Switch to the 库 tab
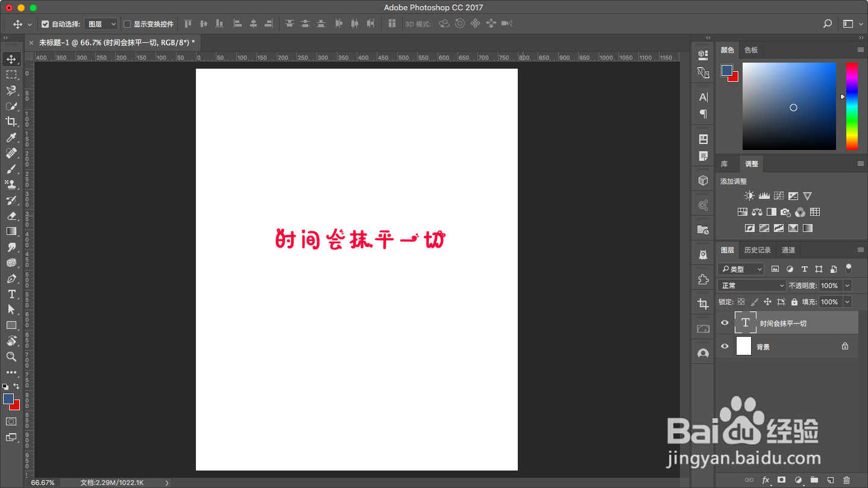 [x=724, y=164]
